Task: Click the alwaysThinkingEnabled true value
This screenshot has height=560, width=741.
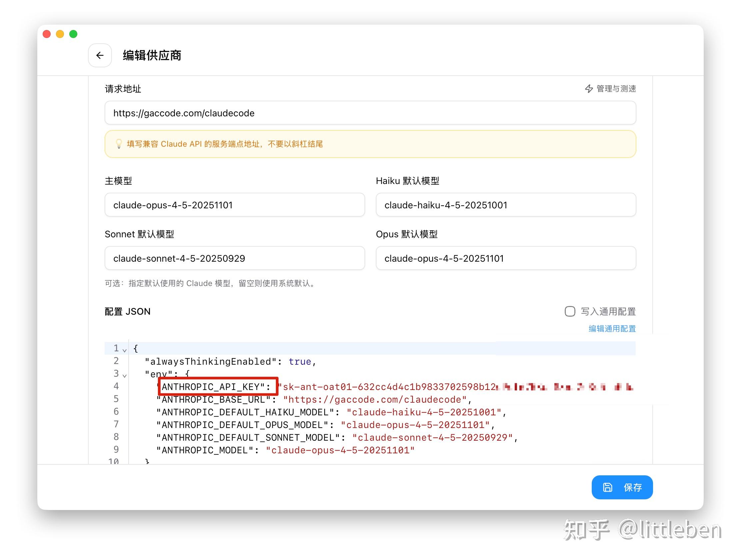Action: [x=300, y=362]
